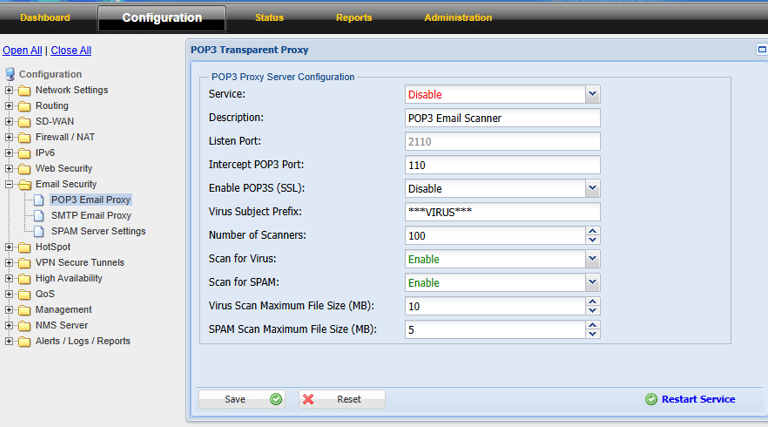Click the High Availability folder icon
This screenshot has height=427, width=768.
24,279
